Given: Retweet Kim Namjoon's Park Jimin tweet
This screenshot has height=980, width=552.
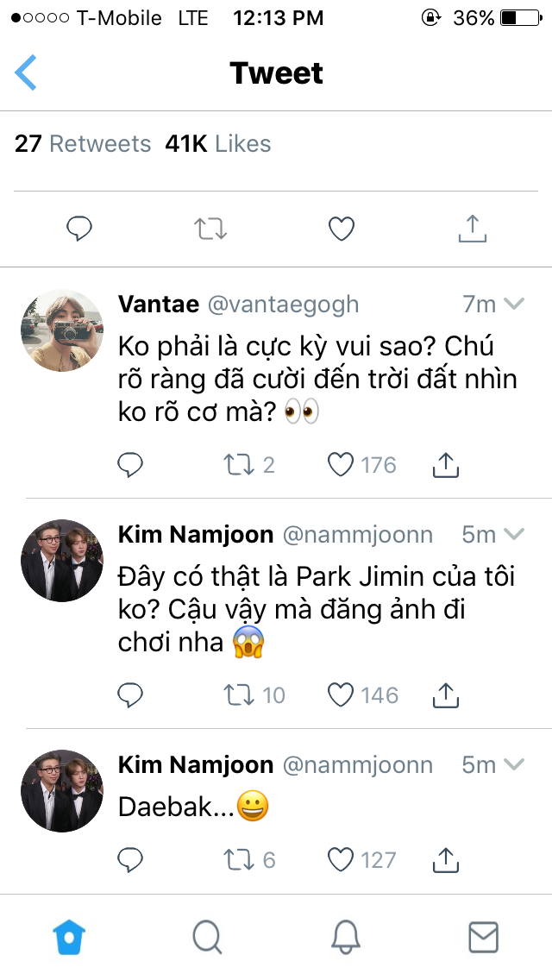Looking at the screenshot, I should [x=235, y=694].
